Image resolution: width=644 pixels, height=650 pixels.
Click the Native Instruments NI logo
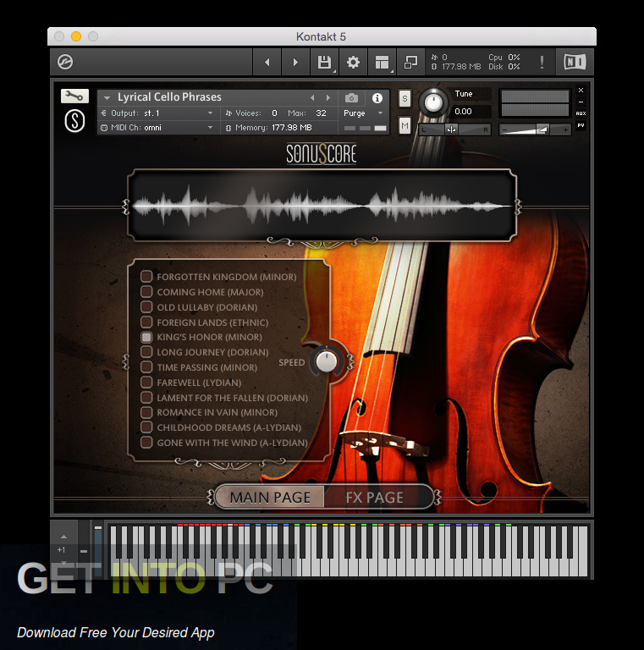click(x=575, y=62)
